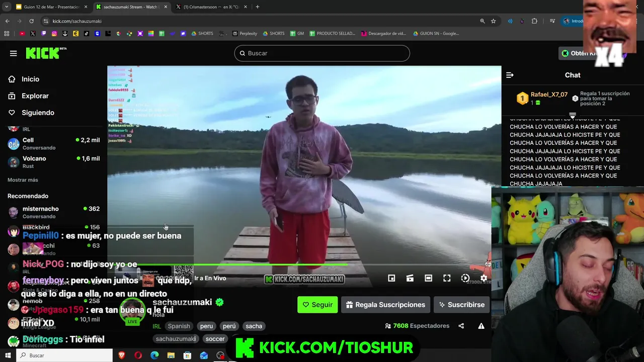Image resolution: width=644 pixels, height=362 pixels.
Task: Open GUION SN - Google bookmark
Action: click(x=436, y=34)
